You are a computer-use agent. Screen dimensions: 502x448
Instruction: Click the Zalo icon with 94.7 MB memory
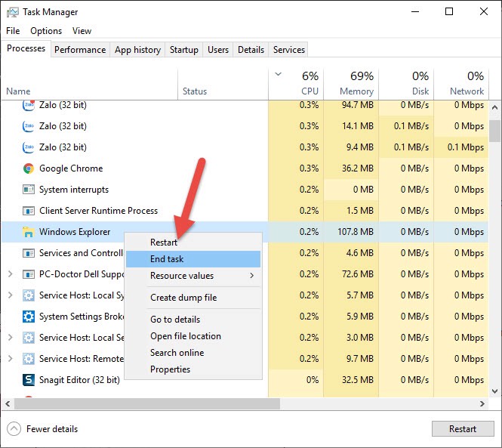click(x=29, y=105)
